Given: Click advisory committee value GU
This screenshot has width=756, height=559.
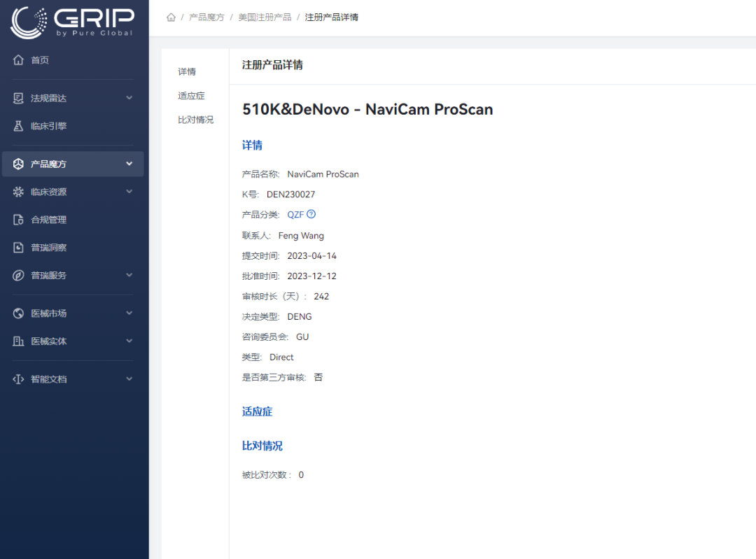Looking at the screenshot, I should [302, 337].
